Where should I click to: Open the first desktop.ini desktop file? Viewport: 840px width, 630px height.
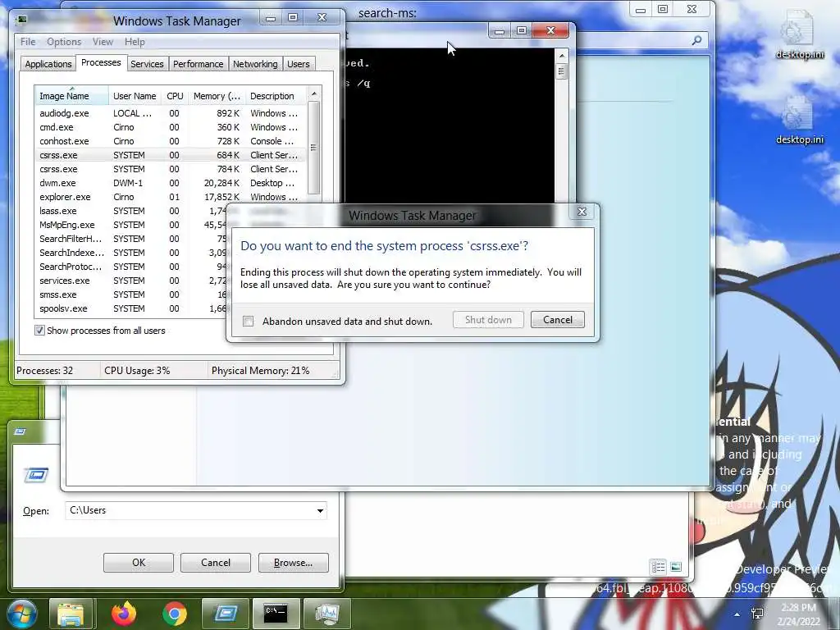coord(799,34)
